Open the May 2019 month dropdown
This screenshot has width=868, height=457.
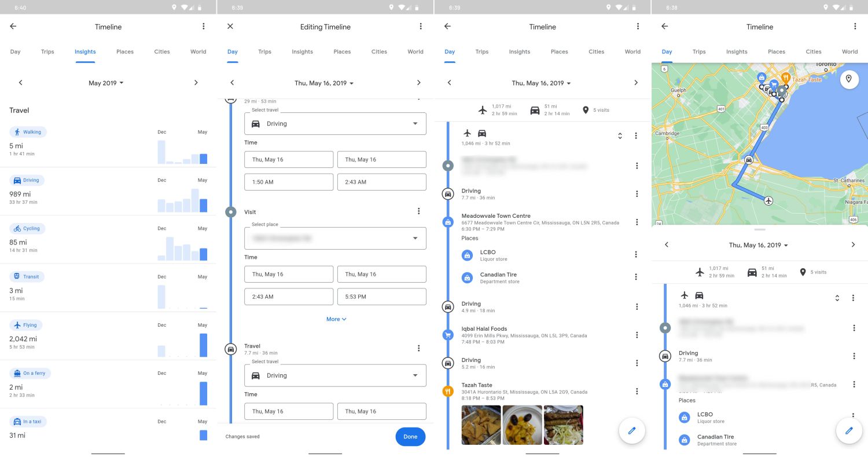coord(106,83)
